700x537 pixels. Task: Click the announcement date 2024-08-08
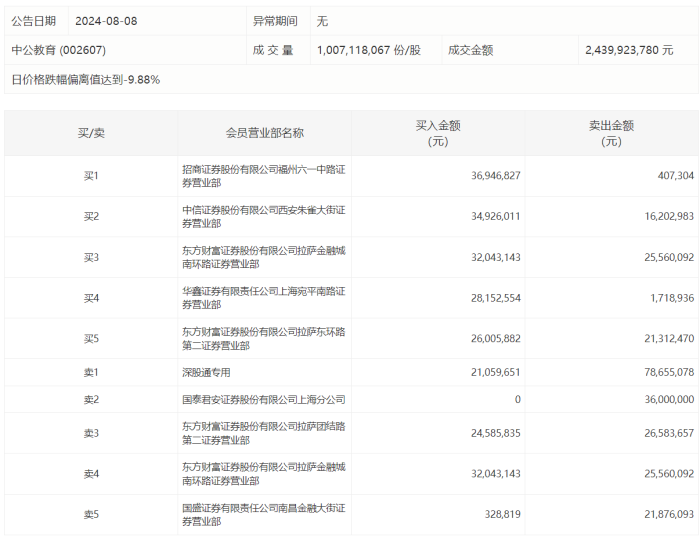pyautogui.click(x=106, y=21)
